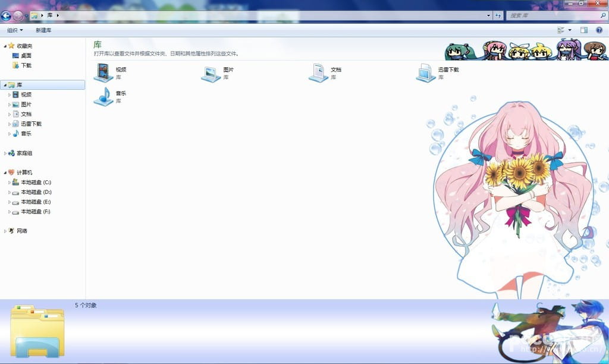Expand 图片 in the navigation tree
The width and height of the screenshot is (609, 364).
click(x=10, y=105)
